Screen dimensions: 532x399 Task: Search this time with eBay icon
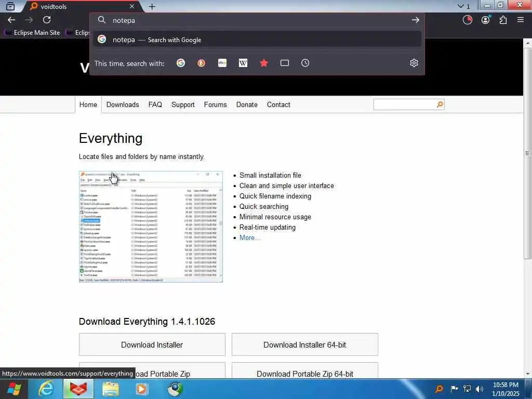[222, 63]
